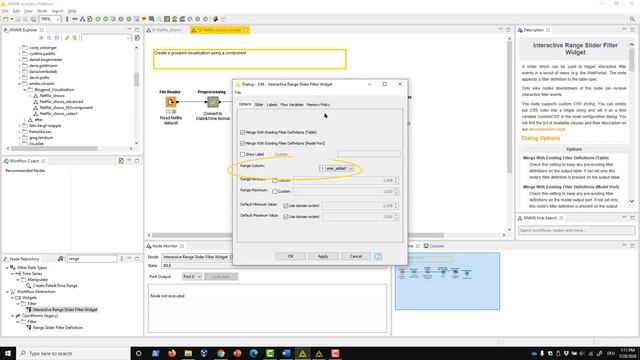Screen dimensions: 640x360
Task: Click the KNIME Hub Search input field
Action: point(576,230)
